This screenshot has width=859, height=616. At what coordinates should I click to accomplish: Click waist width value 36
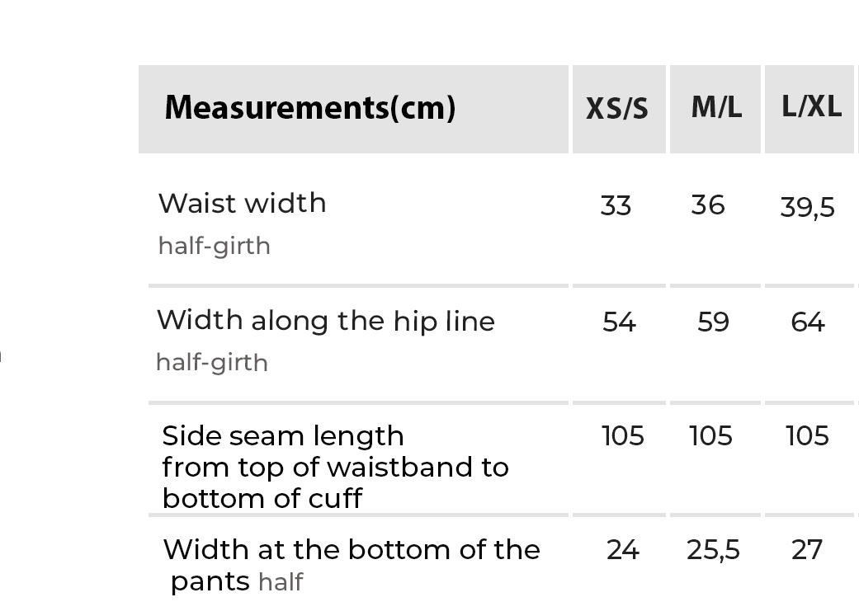coord(708,205)
